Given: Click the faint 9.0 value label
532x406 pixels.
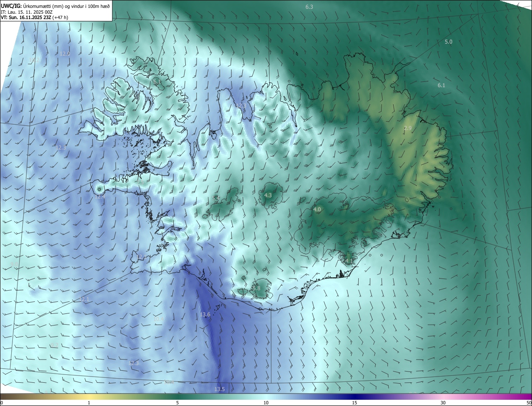Looking at the screenshot, I should tap(15, 264).
